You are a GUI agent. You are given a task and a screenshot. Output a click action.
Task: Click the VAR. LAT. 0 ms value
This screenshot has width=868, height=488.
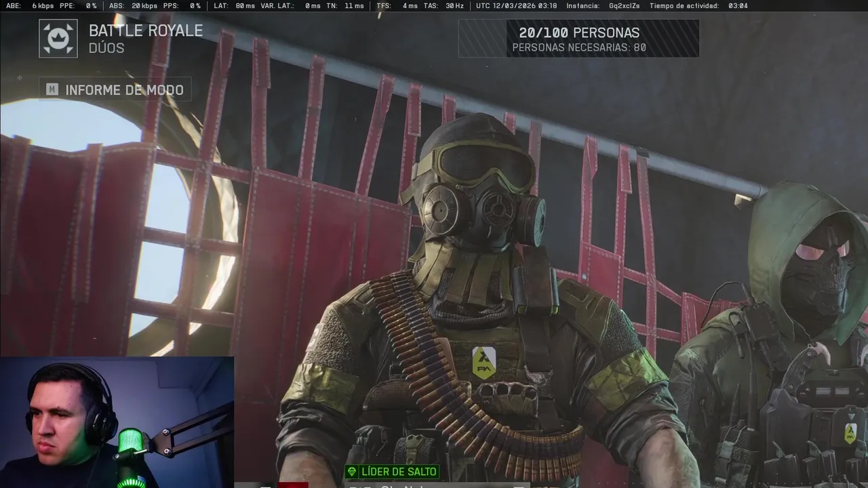tap(290, 5)
